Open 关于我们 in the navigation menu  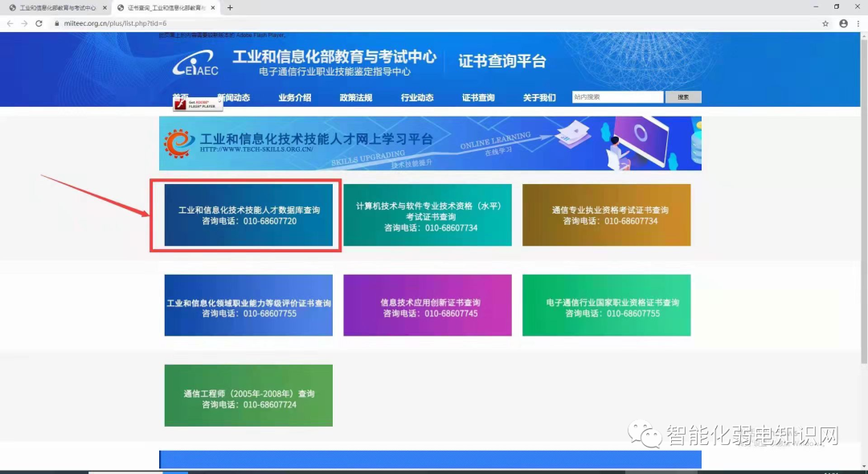click(539, 97)
